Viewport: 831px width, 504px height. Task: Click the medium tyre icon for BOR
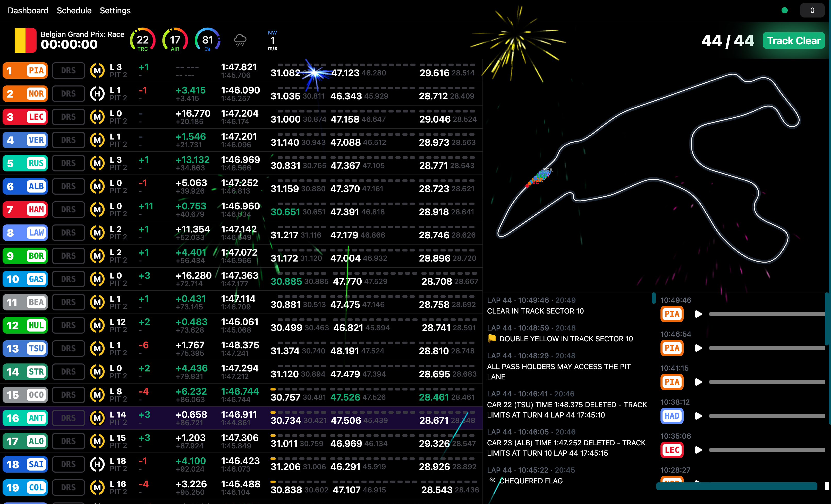(x=97, y=256)
